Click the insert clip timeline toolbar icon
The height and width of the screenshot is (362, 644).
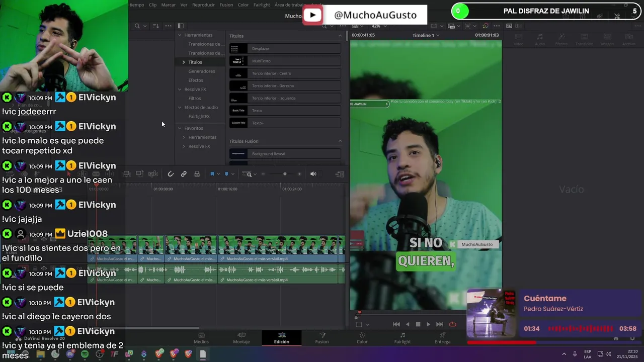(x=127, y=174)
